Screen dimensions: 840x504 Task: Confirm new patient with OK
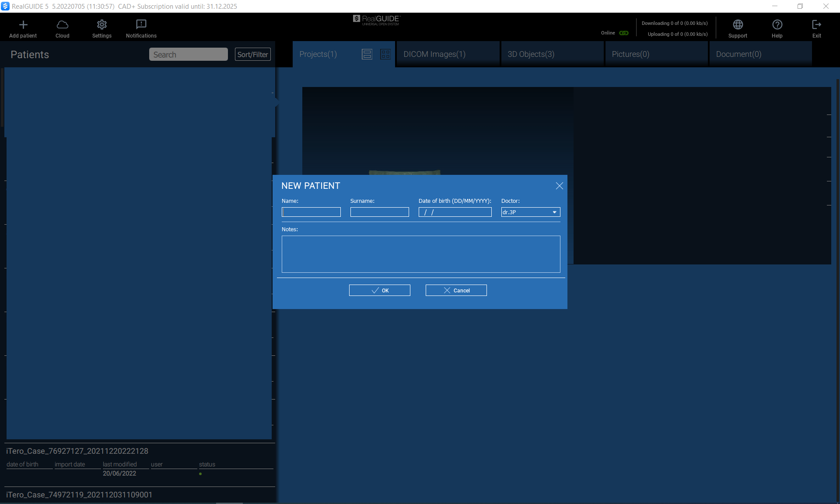[x=379, y=291]
